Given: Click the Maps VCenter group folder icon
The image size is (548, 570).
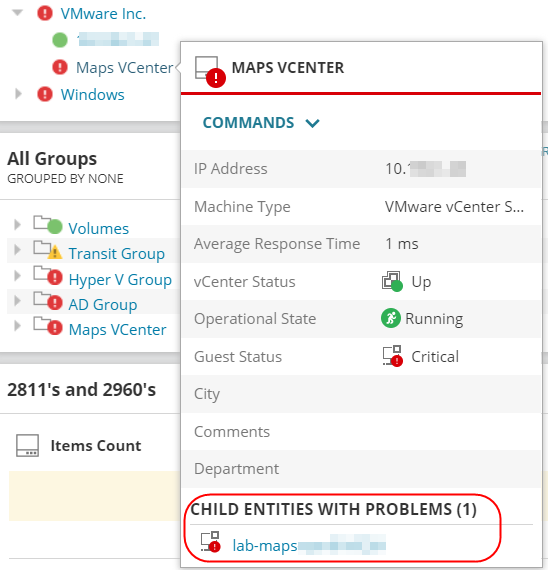Looking at the screenshot, I should click(48, 326).
